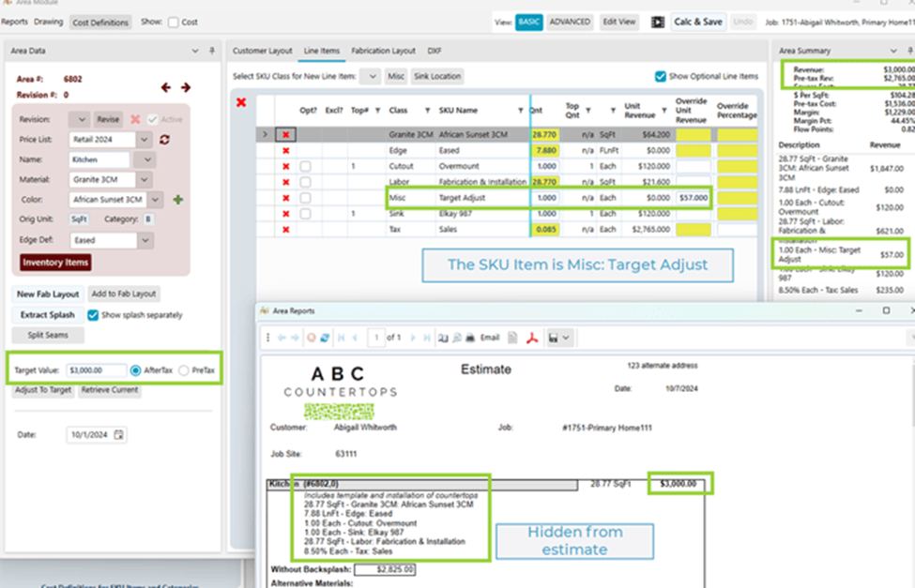Click the Target Value input field
915x588 pixels.
(x=96, y=370)
